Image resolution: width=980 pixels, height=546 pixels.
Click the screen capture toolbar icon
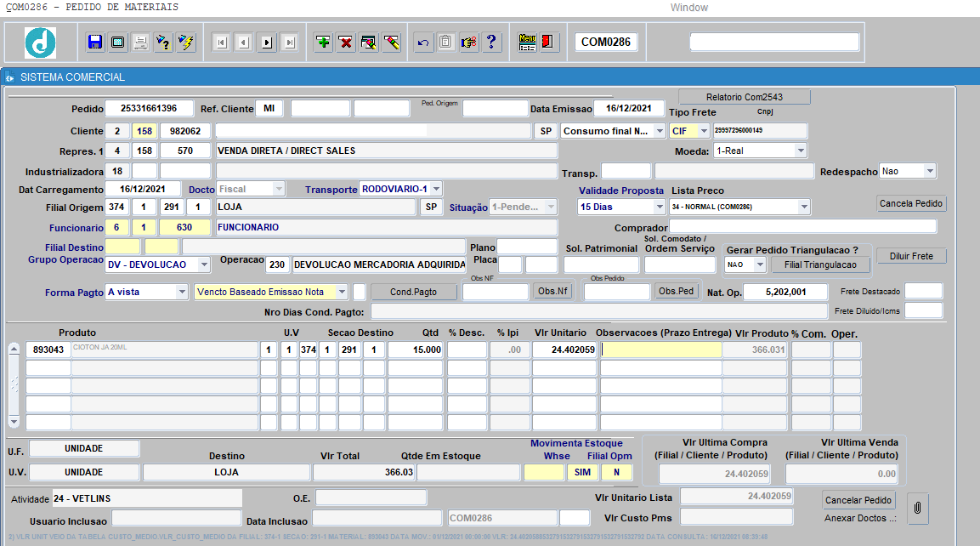click(x=117, y=42)
